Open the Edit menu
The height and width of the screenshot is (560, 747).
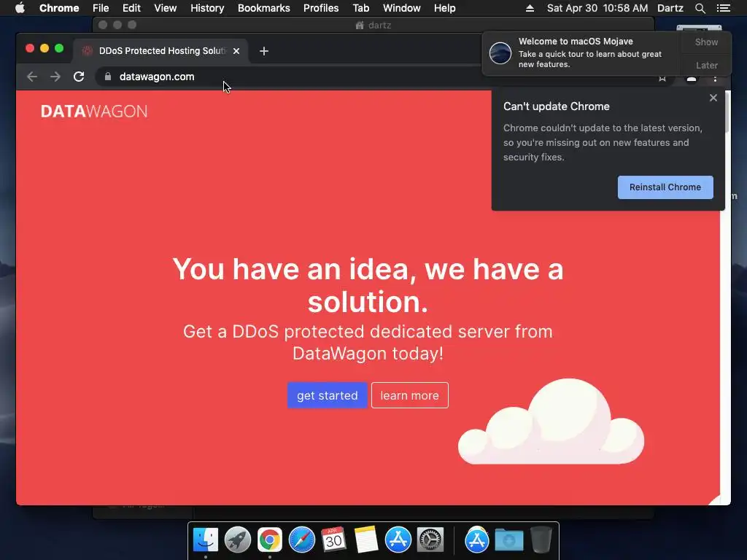131,8
